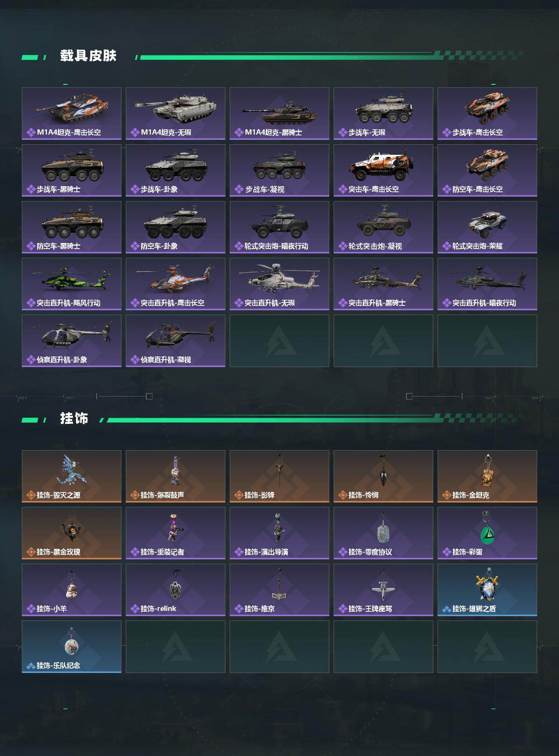559x756 pixels.
Task: Select M1A4坦克-鹰击长空 tank skin card
Action: [72, 114]
